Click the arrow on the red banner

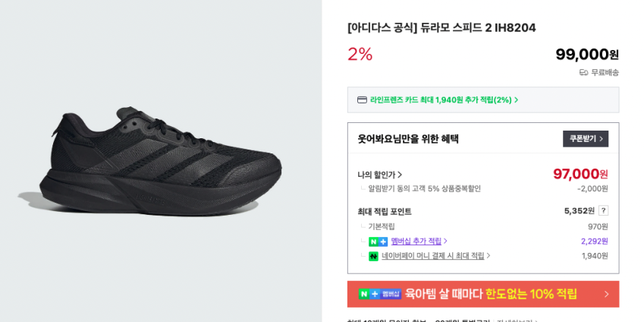click(x=606, y=294)
